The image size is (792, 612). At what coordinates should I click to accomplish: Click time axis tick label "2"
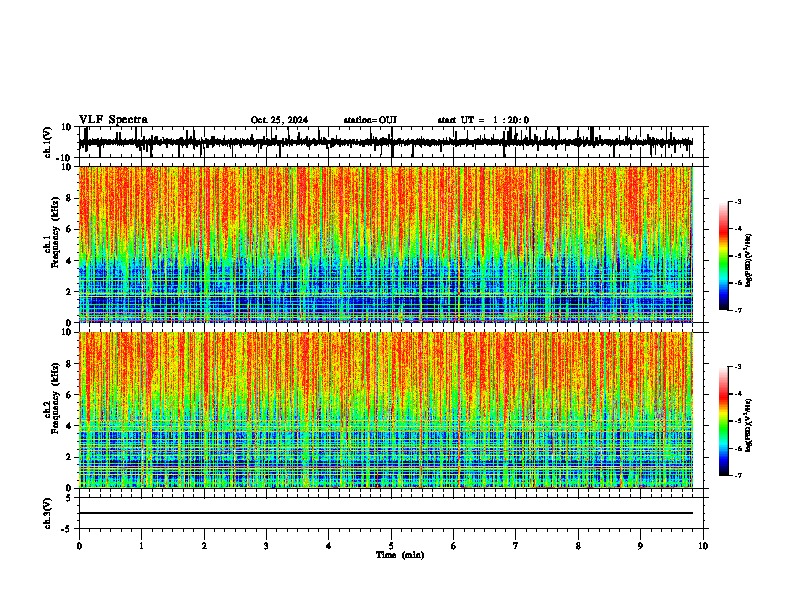point(204,545)
